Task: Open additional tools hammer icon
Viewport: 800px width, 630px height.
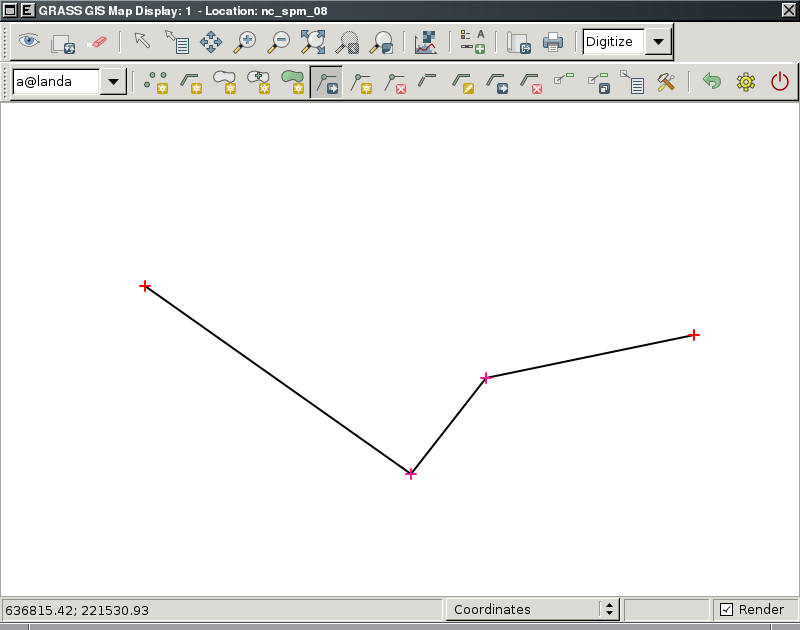Action: pos(666,82)
